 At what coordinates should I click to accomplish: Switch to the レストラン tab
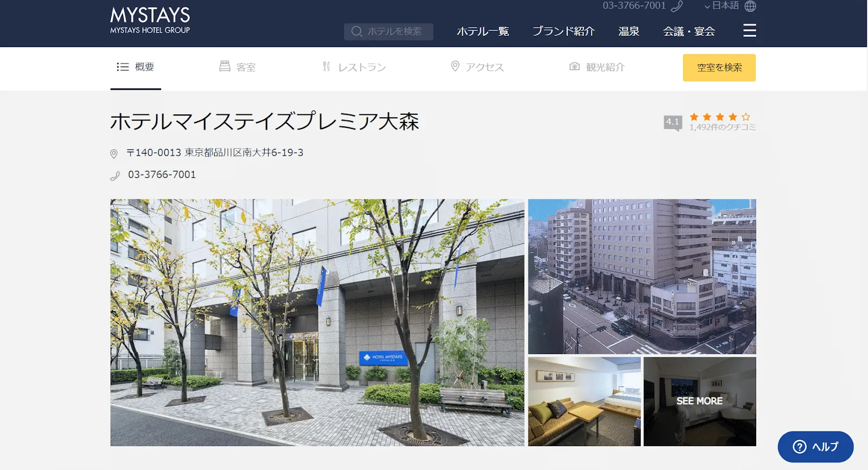[354, 67]
